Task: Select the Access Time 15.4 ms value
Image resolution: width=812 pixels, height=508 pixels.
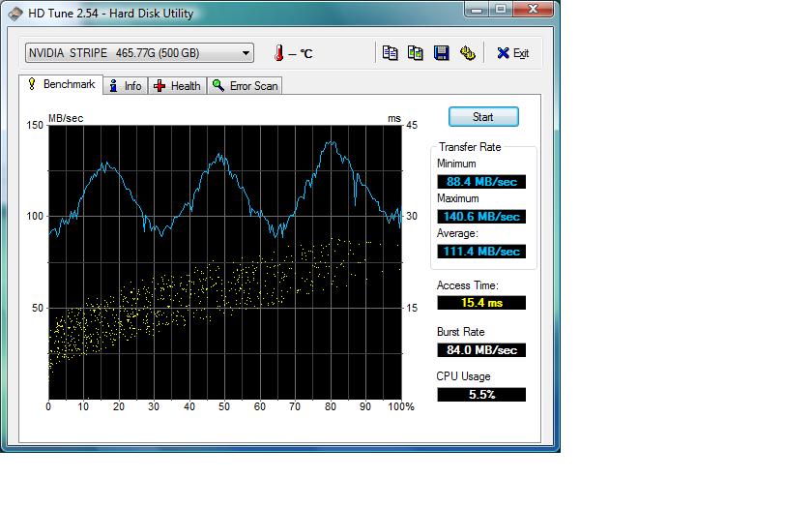Action: (x=481, y=303)
